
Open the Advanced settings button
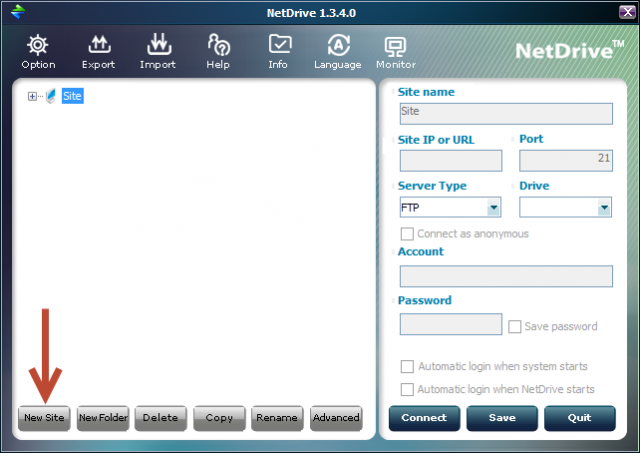(336, 418)
